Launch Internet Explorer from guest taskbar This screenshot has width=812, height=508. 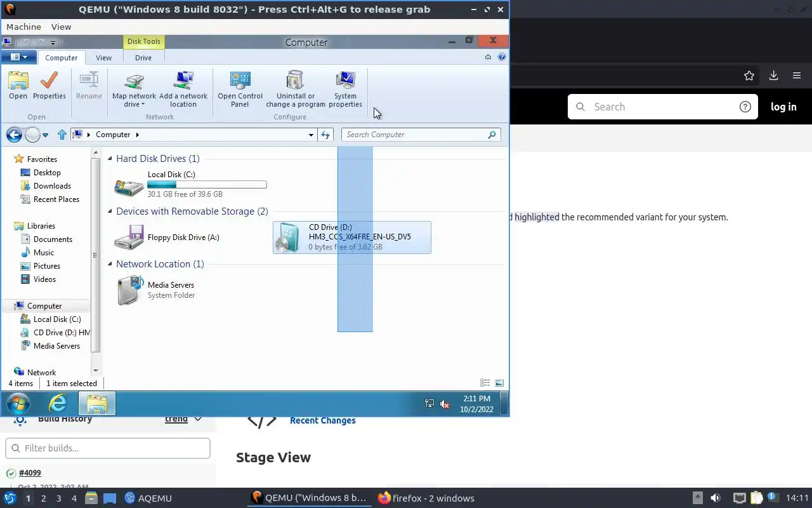click(x=58, y=403)
